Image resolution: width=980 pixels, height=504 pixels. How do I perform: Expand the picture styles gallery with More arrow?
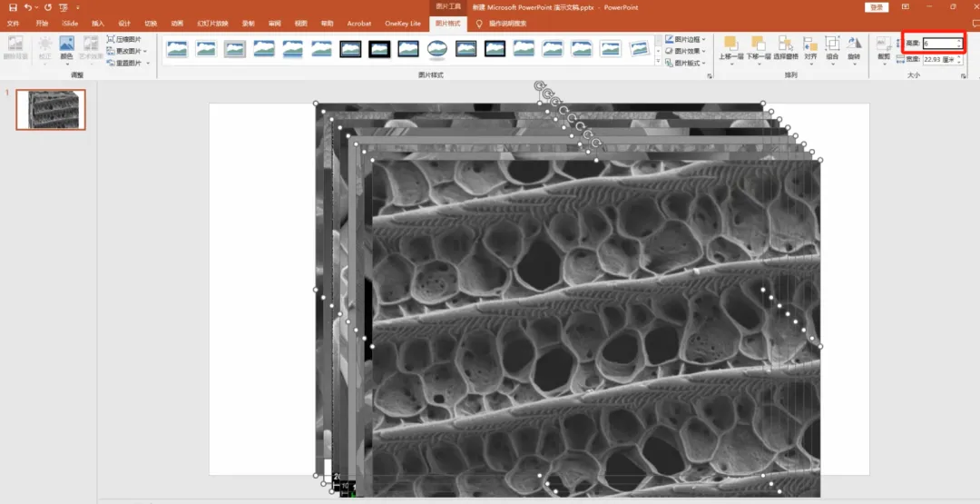tap(658, 61)
